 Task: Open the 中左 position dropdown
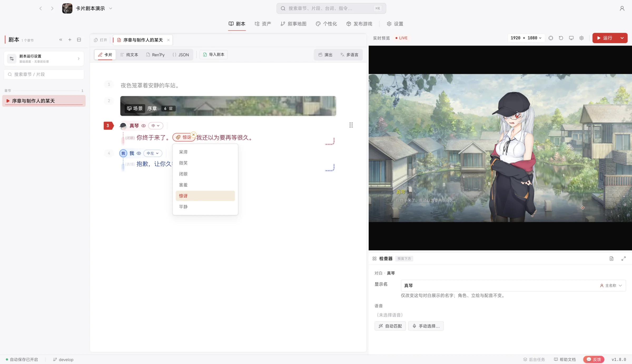(x=153, y=153)
